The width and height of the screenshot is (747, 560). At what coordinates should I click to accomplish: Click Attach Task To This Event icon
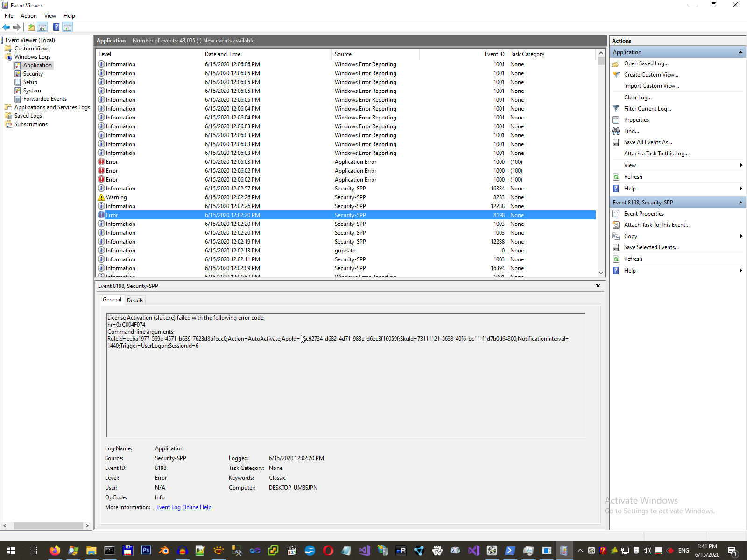[x=616, y=225]
